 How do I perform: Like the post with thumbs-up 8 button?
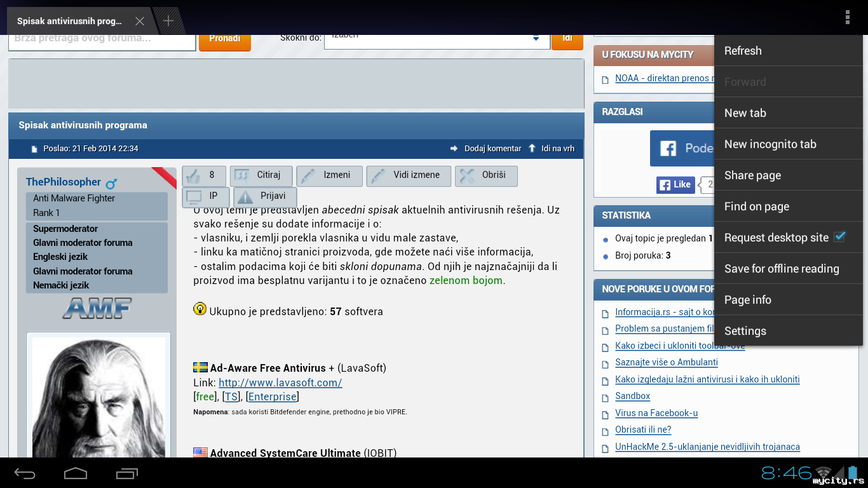204,176
